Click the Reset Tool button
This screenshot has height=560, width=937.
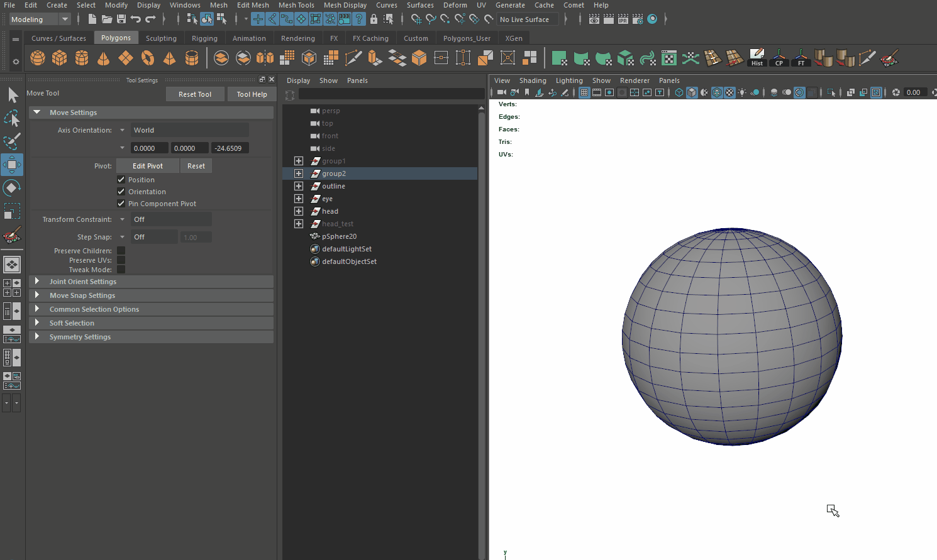coord(195,94)
